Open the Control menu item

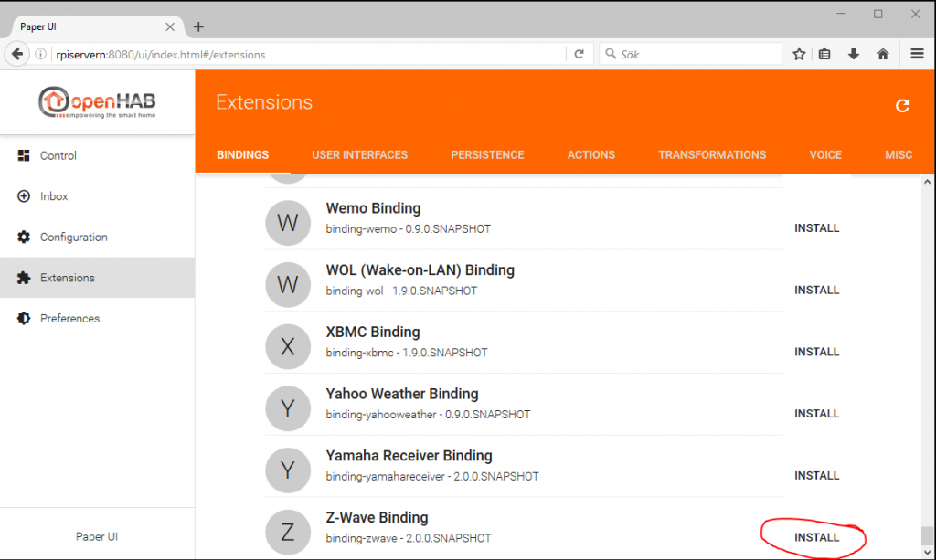pyautogui.click(x=97, y=155)
